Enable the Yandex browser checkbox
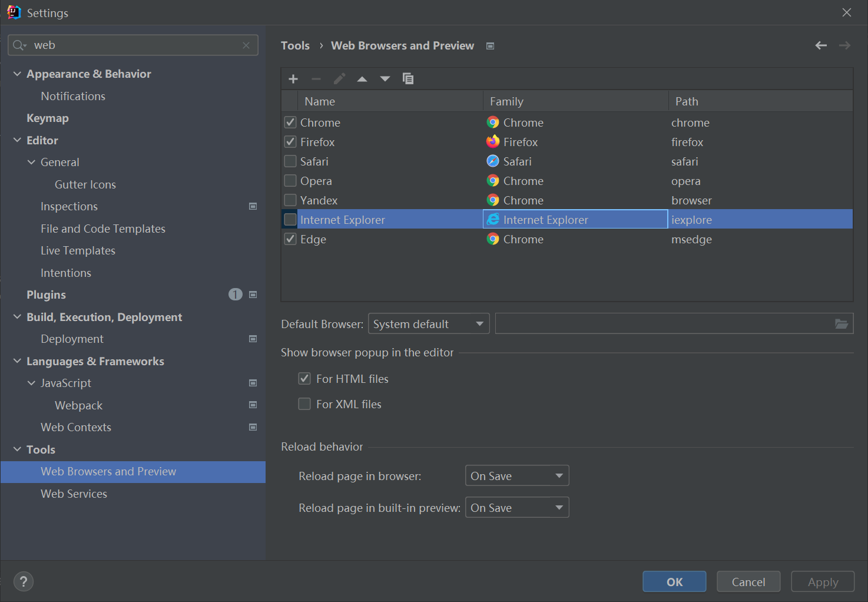This screenshot has width=868, height=602. tap(290, 200)
